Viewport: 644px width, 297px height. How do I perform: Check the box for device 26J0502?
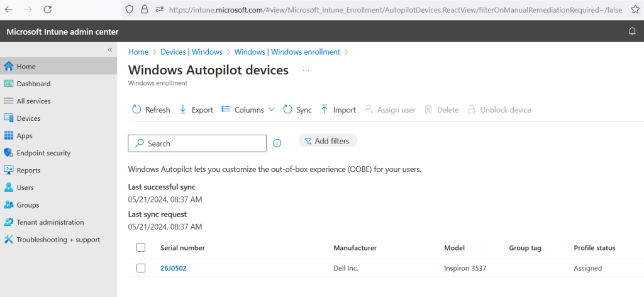coord(141,268)
